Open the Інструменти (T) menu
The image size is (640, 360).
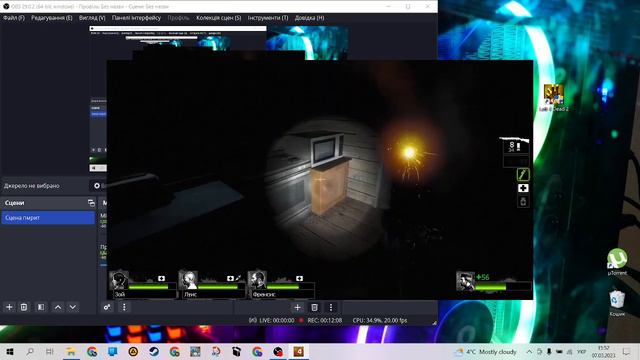coord(268,18)
